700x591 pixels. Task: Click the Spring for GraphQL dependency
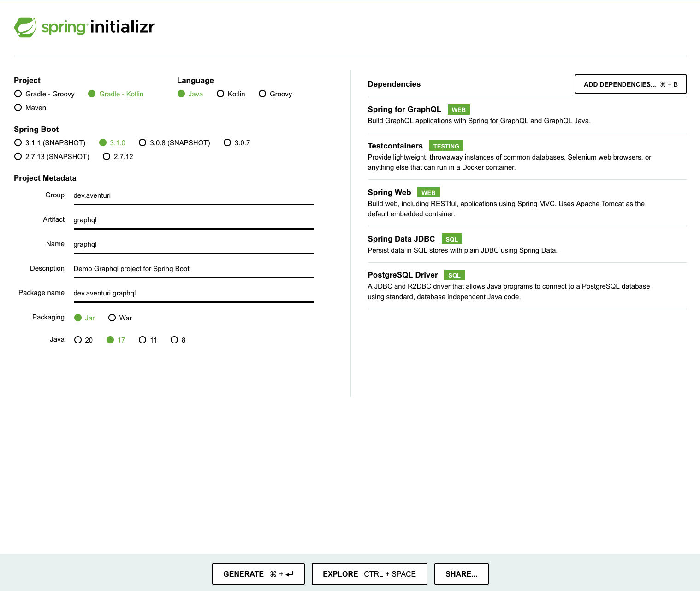[x=527, y=115]
